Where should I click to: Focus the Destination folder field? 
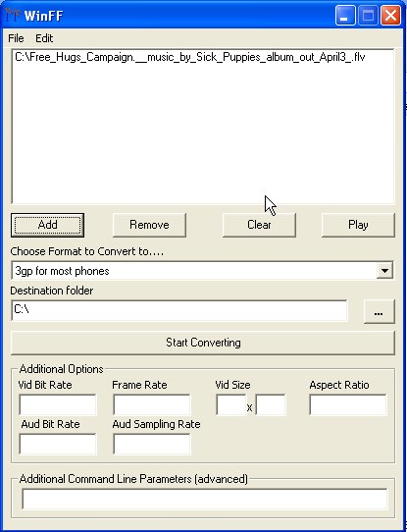[179, 310]
